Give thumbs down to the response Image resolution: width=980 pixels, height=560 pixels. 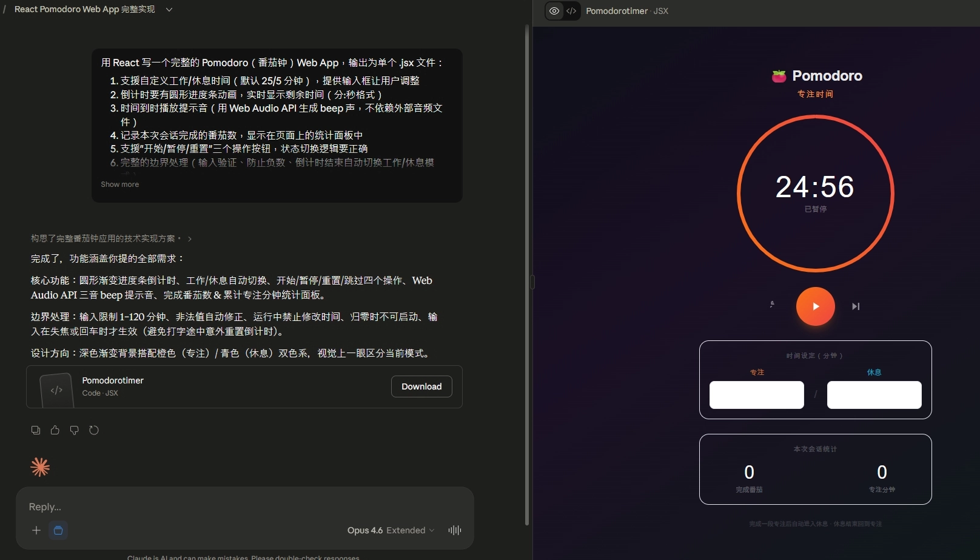(75, 430)
